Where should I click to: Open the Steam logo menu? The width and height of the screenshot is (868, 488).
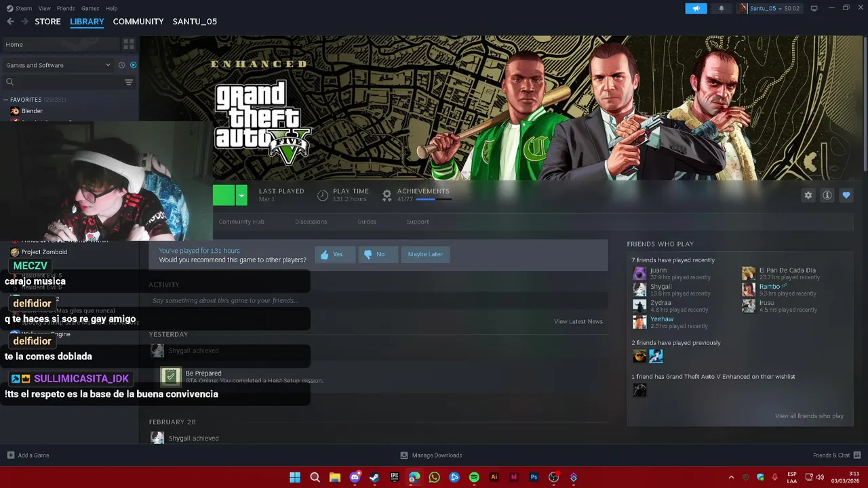19,8
